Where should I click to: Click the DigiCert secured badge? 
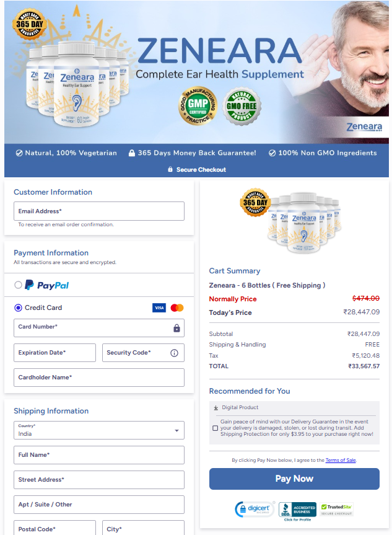pyautogui.click(x=255, y=510)
